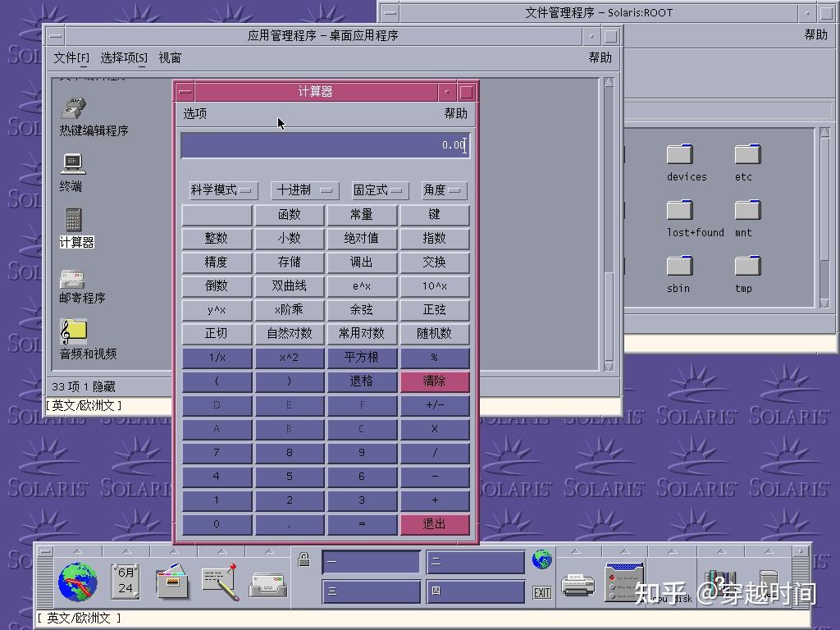打开十进制进制选择下拉框

pyautogui.click(x=304, y=189)
